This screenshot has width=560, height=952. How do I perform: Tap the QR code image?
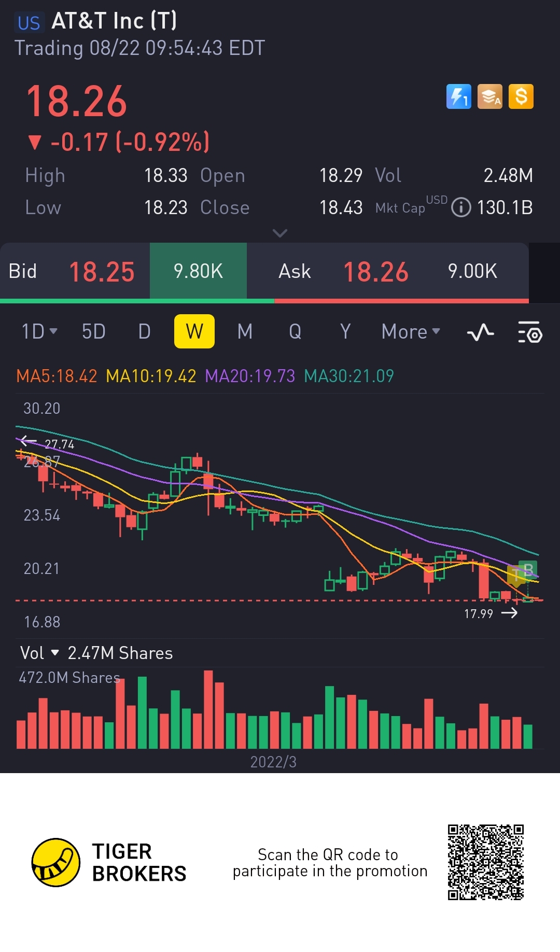(x=486, y=862)
